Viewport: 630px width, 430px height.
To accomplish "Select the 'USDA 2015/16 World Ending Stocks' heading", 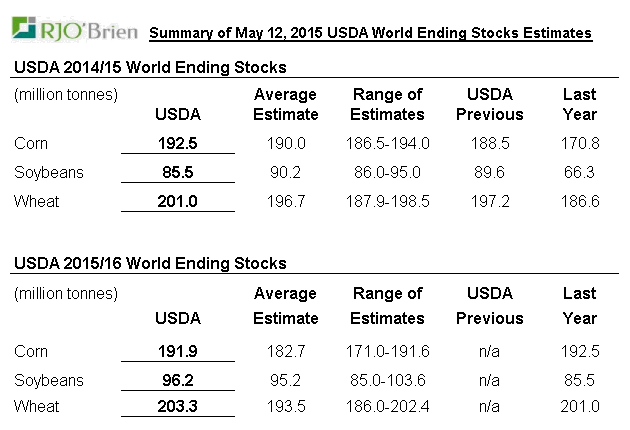I will [149, 264].
